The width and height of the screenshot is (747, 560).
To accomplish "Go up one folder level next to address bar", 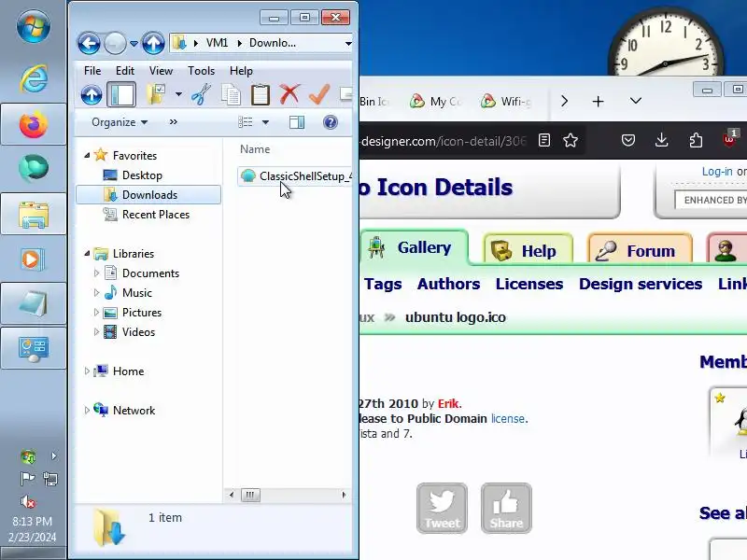I will point(153,43).
